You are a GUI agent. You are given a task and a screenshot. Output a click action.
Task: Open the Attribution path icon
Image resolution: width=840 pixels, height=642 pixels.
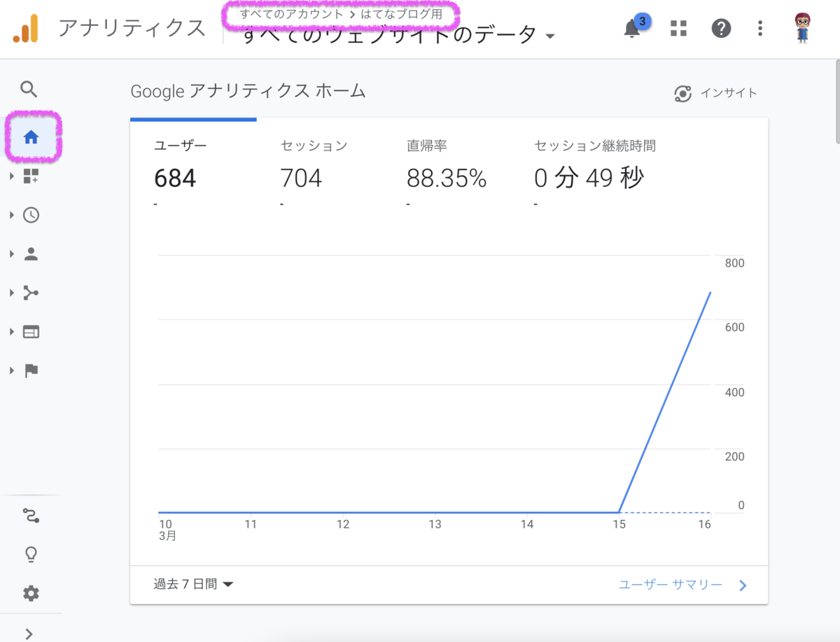(31, 516)
